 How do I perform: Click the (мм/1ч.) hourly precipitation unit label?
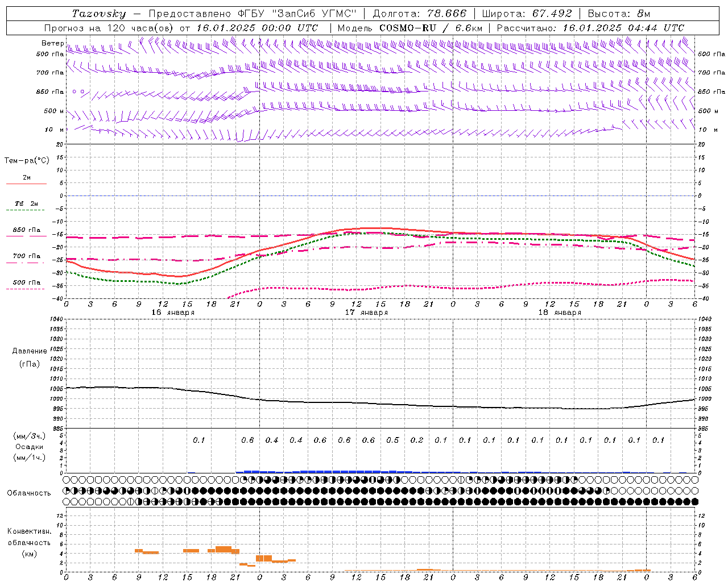(29, 458)
